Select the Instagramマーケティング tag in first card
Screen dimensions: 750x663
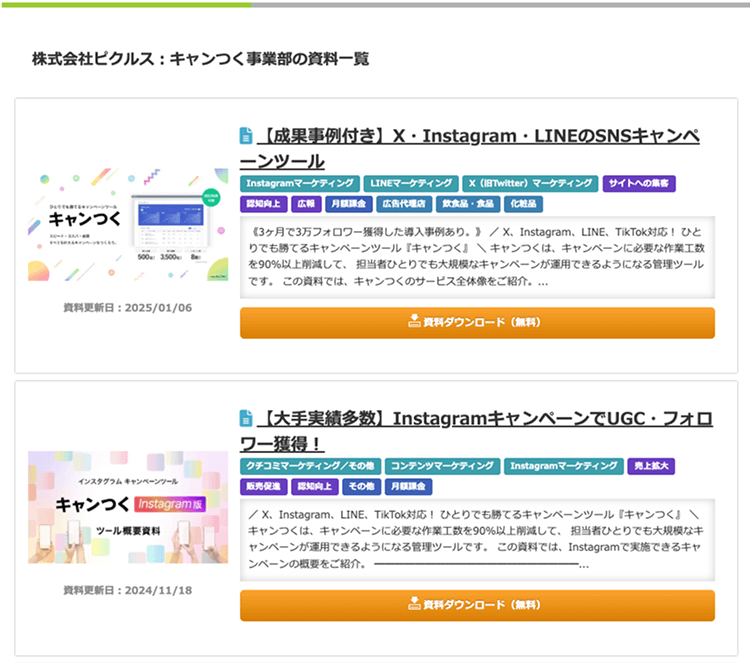coord(300,184)
